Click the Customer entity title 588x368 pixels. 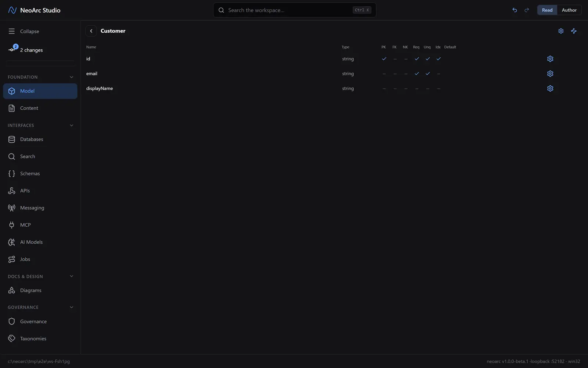pyautogui.click(x=113, y=31)
